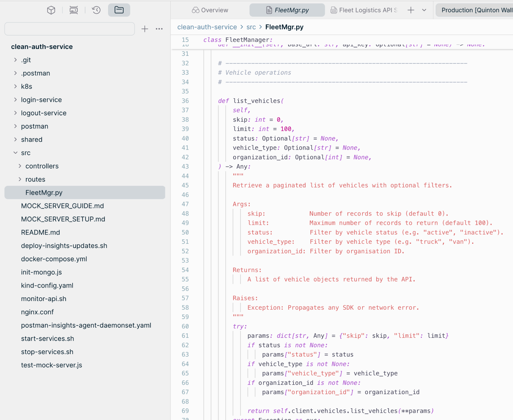
Task: Click the plus icon to open a new tab
Action: (411, 10)
